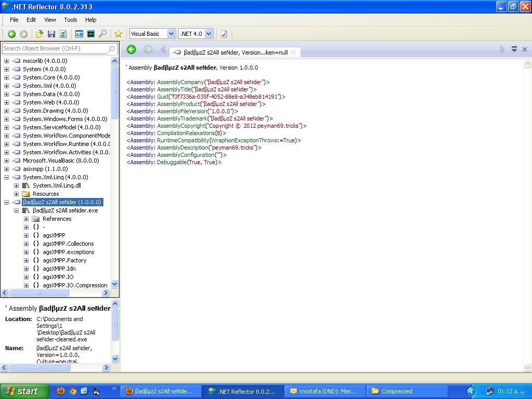Image resolution: width=532 pixels, height=399 pixels.
Task: Open the Help menu
Action: pos(90,20)
